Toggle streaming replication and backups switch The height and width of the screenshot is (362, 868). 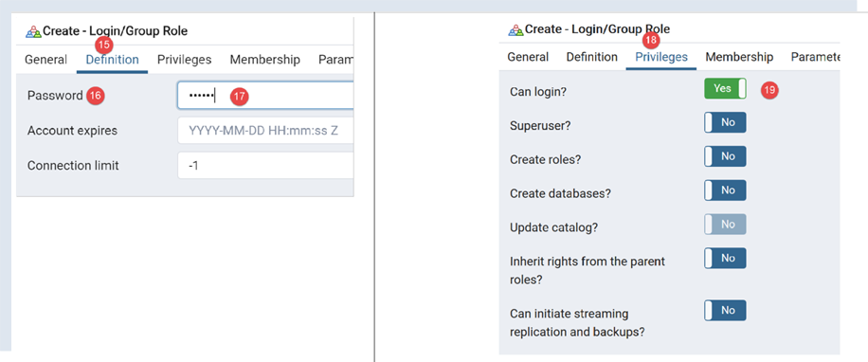[x=725, y=311]
